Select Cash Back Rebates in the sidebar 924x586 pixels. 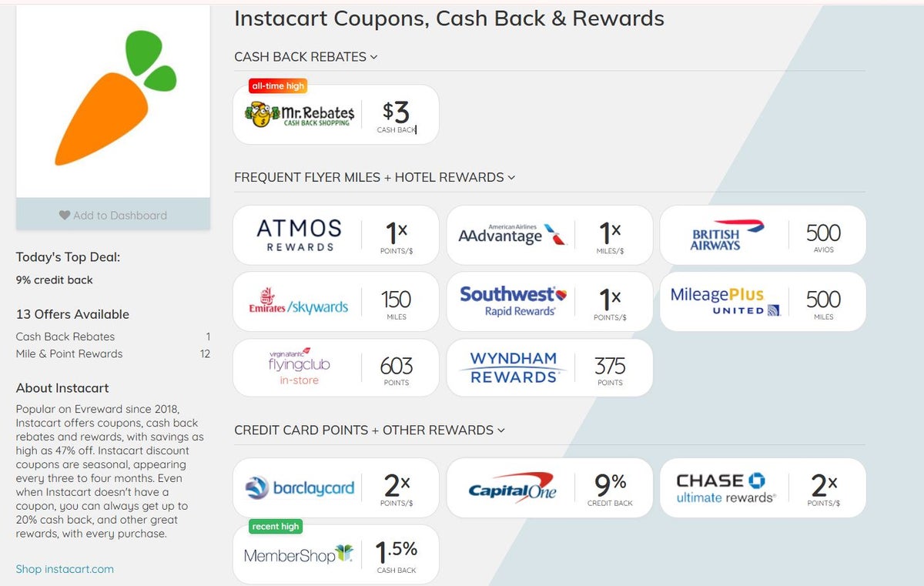(65, 337)
